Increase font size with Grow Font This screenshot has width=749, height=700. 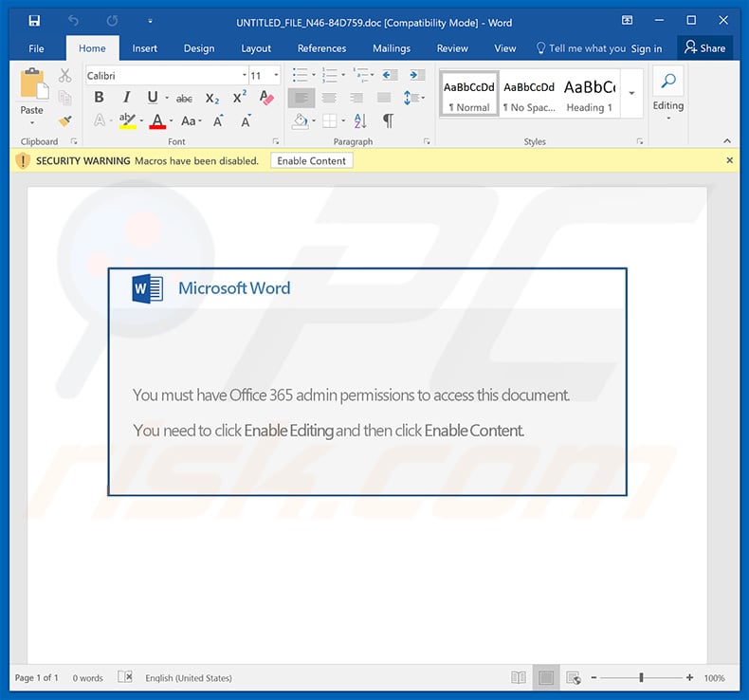(x=218, y=121)
